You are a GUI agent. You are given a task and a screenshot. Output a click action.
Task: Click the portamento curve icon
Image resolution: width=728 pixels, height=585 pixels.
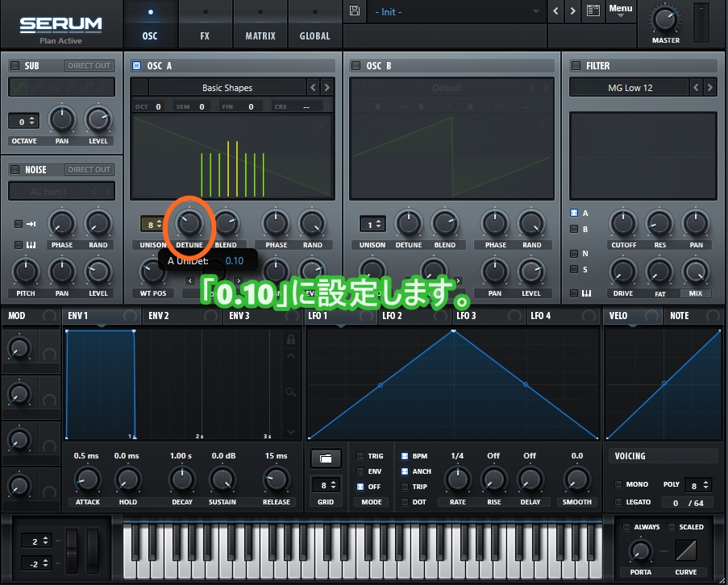pos(688,551)
